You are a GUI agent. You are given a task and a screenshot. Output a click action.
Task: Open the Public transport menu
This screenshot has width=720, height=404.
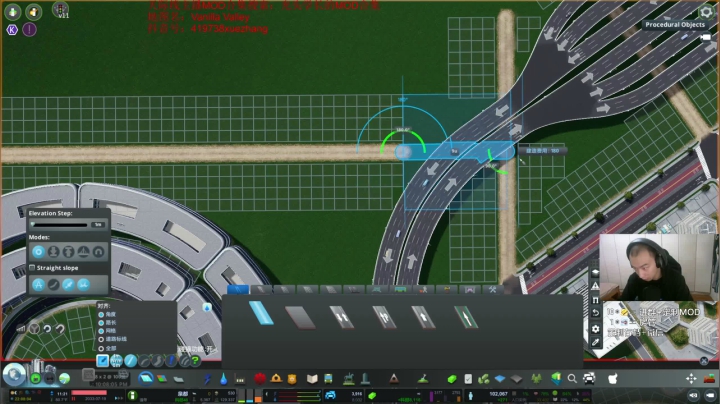tap(328, 379)
